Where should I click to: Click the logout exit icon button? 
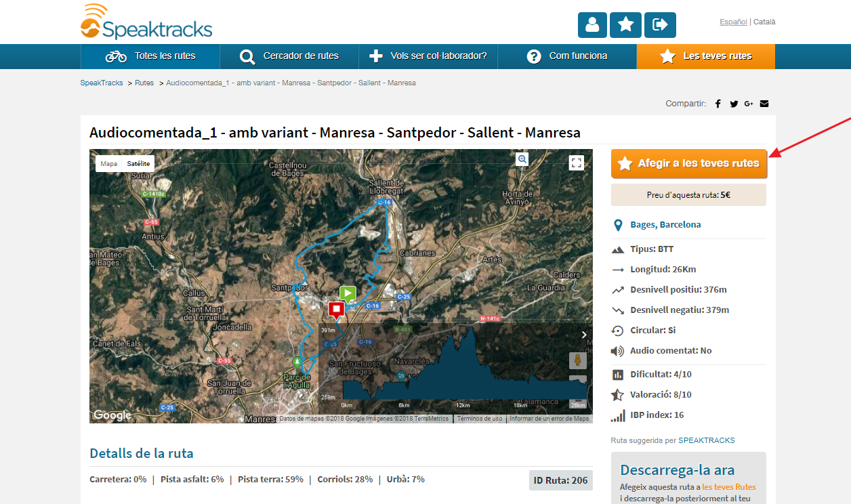pyautogui.click(x=660, y=25)
